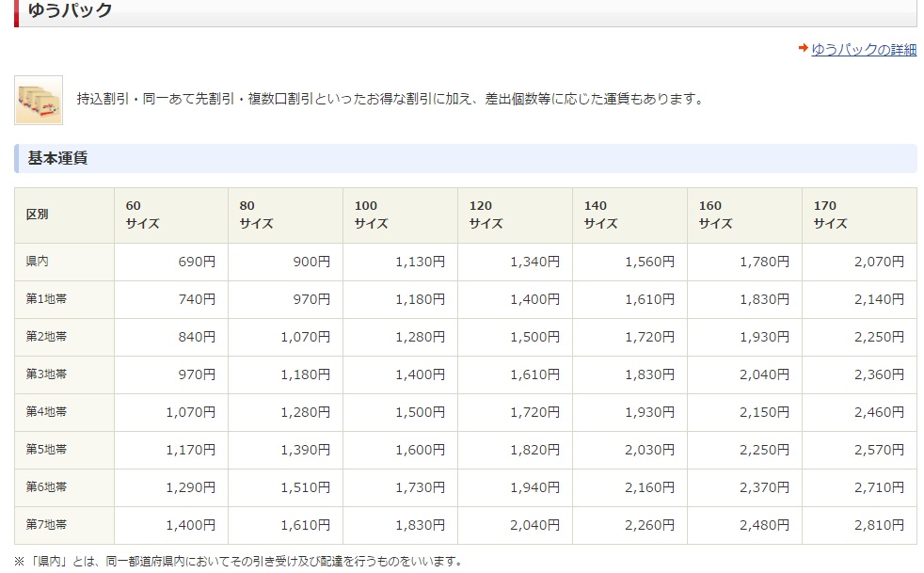Select the 第5地帯 row label
This screenshot has height=573, width=924.
pyautogui.click(x=64, y=451)
